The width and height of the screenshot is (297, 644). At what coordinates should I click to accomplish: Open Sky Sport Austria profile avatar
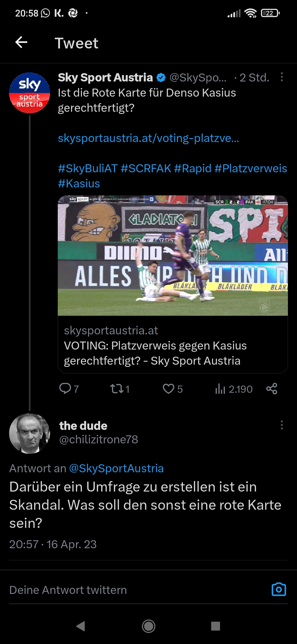[x=29, y=93]
